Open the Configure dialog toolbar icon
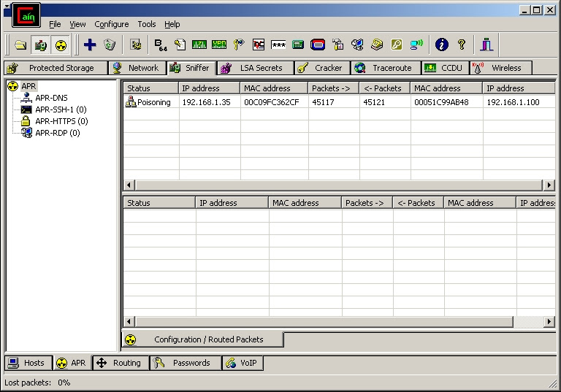The width and height of the screenshot is (561, 392). pos(136,45)
